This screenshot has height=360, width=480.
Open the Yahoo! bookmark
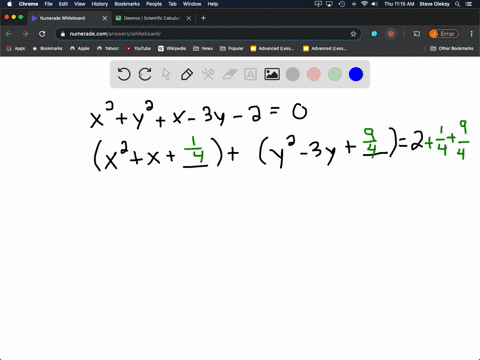(x=108, y=48)
